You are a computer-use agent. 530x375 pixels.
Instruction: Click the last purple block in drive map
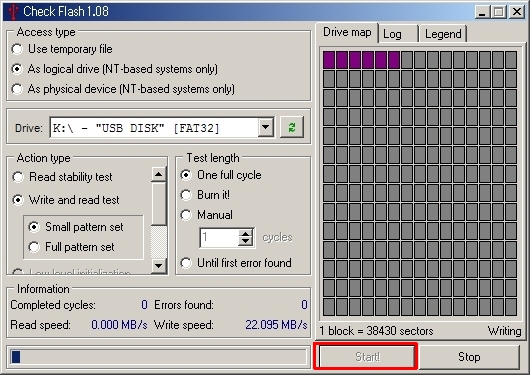coord(394,60)
